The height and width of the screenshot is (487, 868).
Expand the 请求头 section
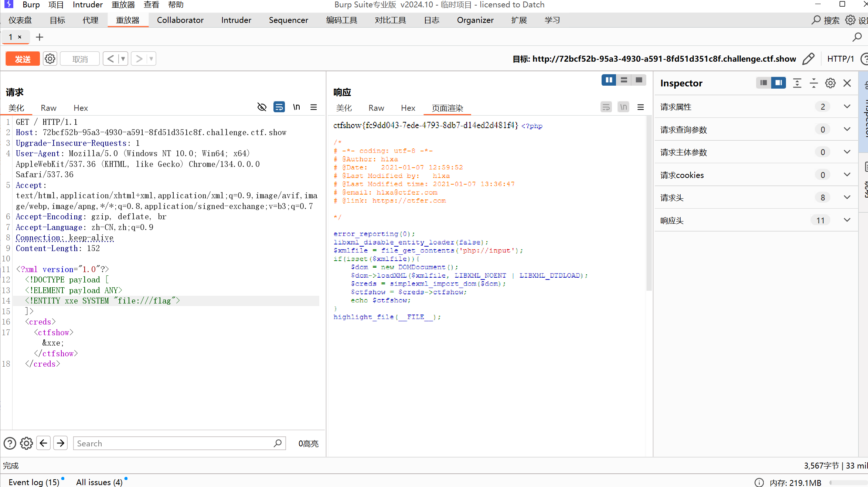tap(847, 198)
